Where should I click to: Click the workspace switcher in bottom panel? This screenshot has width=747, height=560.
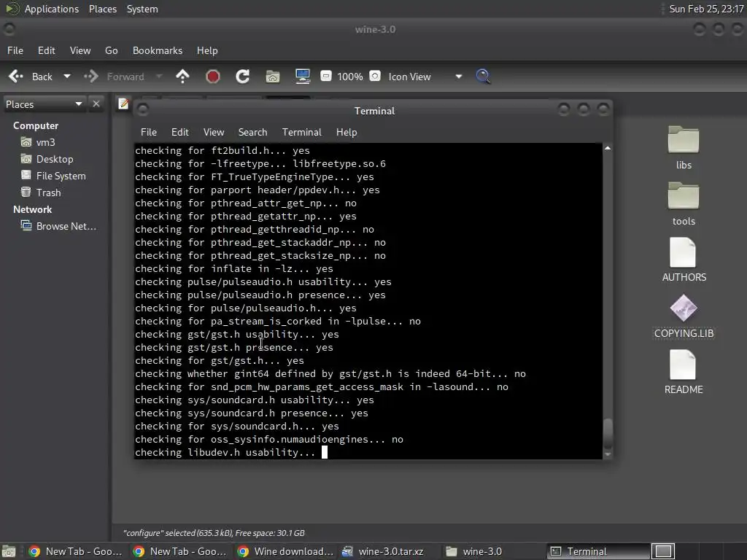pyautogui.click(x=662, y=551)
